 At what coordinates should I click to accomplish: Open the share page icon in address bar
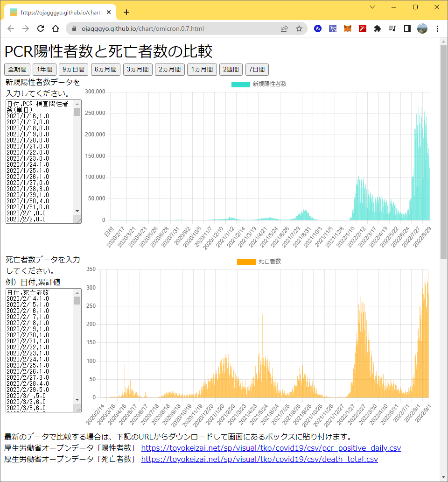coord(284,28)
